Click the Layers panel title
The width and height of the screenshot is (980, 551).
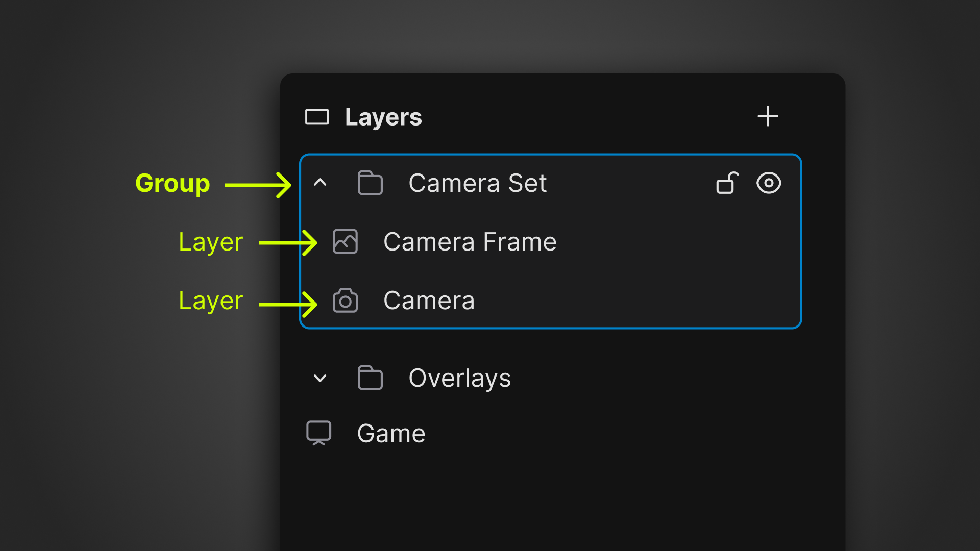tap(383, 117)
